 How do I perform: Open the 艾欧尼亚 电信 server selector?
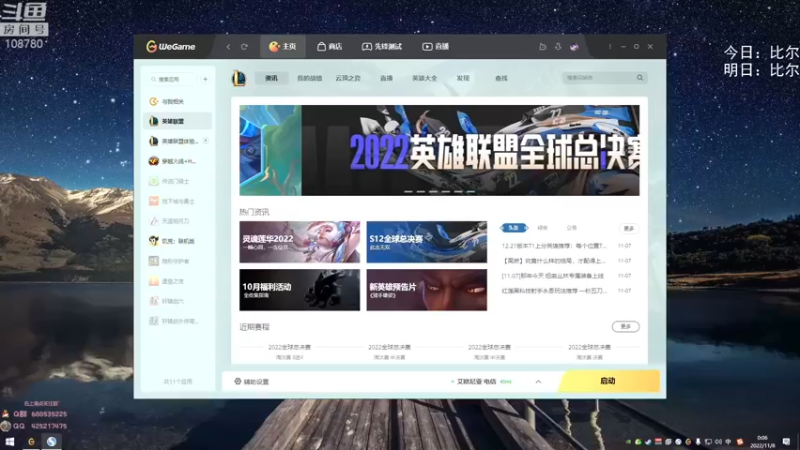tap(481, 382)
